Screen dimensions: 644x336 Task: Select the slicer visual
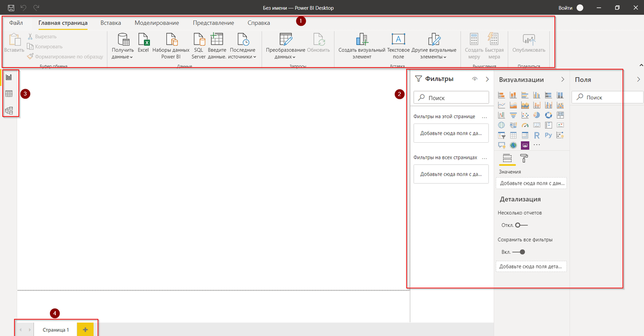501,135
